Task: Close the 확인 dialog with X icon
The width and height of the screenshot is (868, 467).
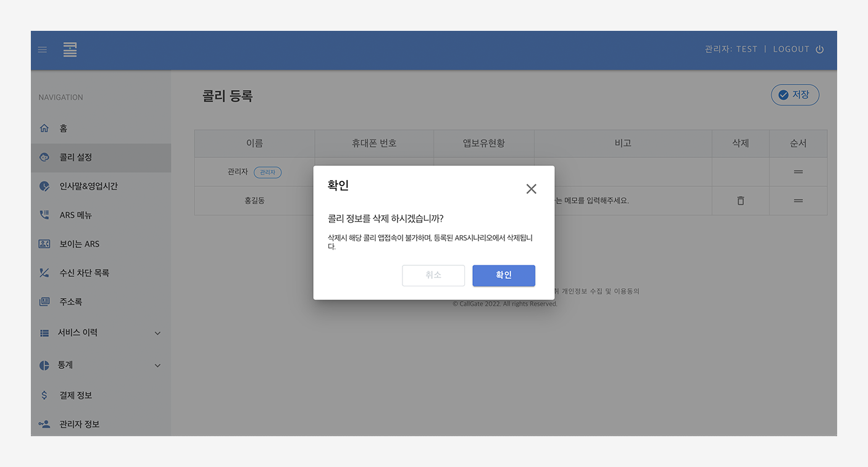Action: (531, 189)
